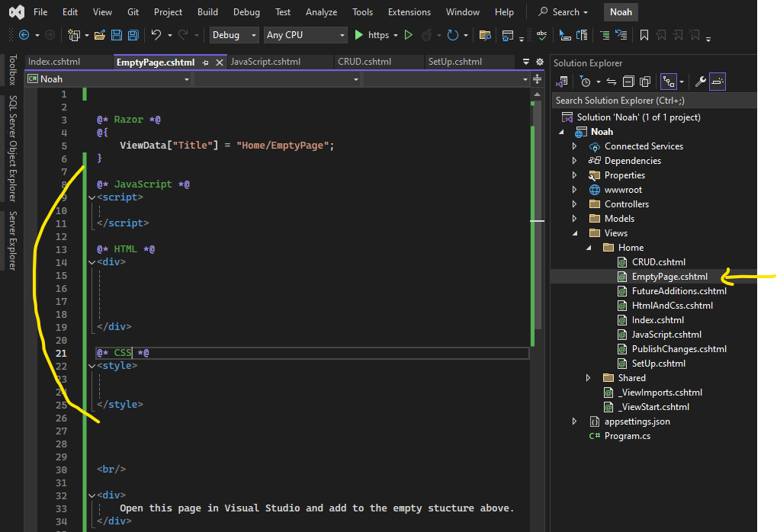Expand the Controllers folder
The image size is (777, 532).
coord(575,204)
